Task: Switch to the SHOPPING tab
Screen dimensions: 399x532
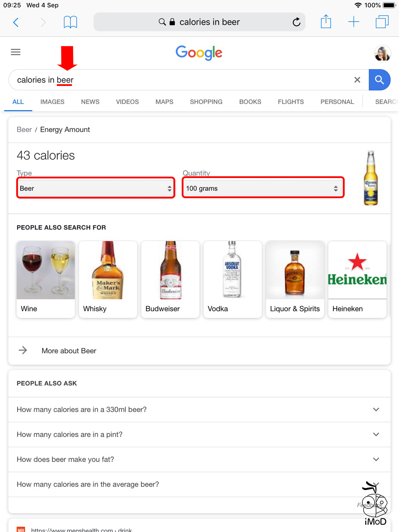Action: (206, 102)
